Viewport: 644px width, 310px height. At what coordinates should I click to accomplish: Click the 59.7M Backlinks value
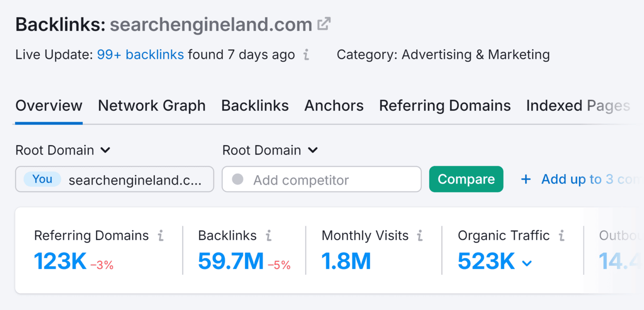pos(231,261)
